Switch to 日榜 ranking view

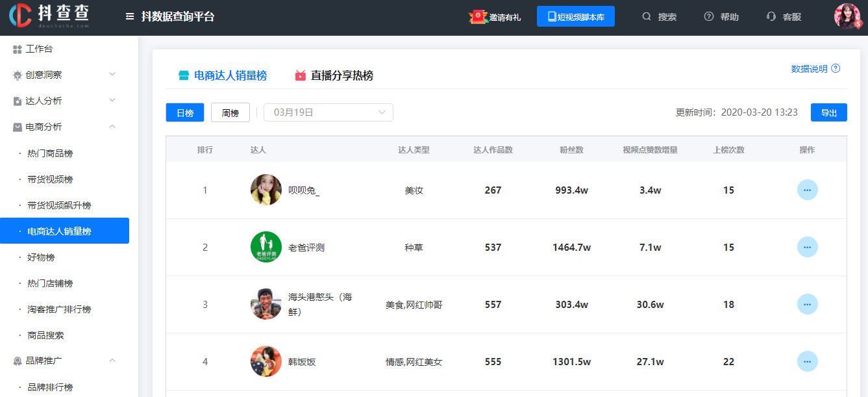pos(184,112)
